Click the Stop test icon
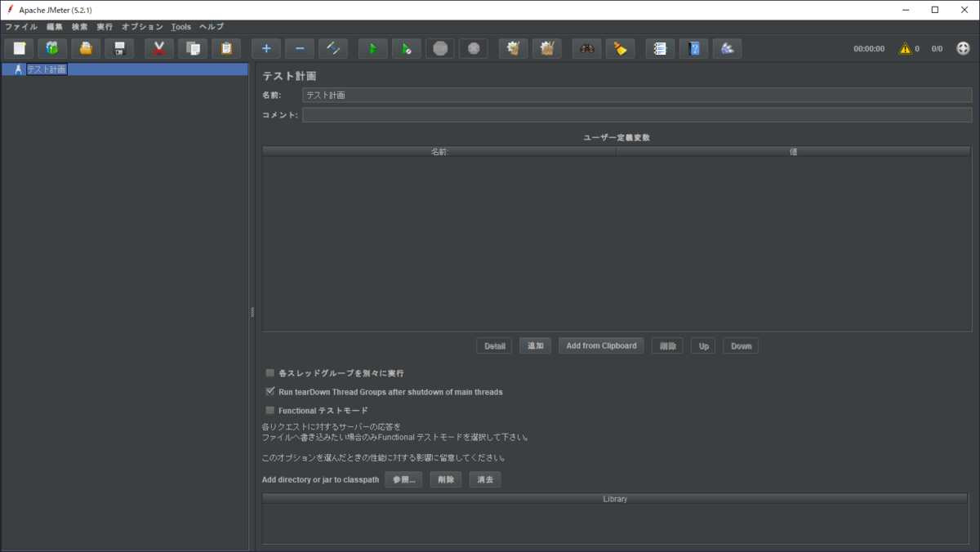This screenshot has width=980, height=552. (440, 48)
